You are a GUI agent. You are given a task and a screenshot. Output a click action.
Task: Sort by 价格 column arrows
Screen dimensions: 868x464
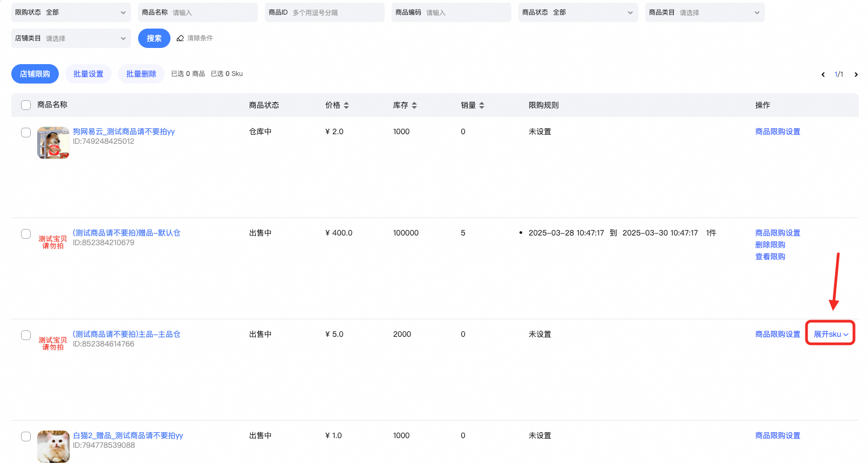point(346,106)
